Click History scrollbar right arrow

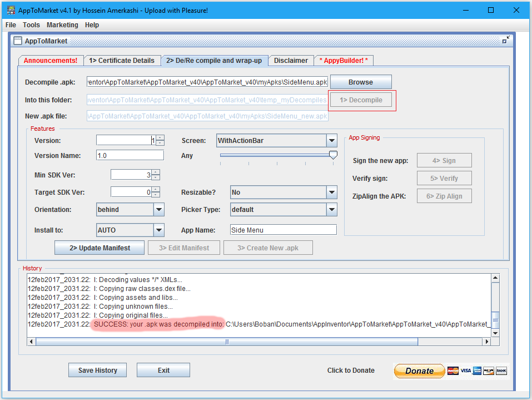point(487,342)
